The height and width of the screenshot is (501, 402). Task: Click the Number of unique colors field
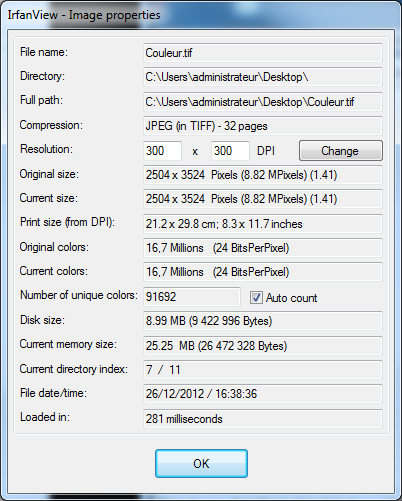(x=192, y=297)
